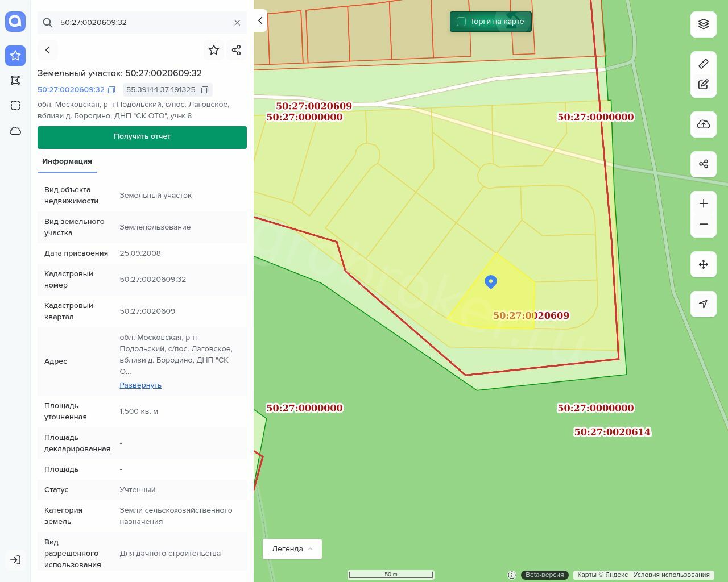Collapse the left information panel

260,20
